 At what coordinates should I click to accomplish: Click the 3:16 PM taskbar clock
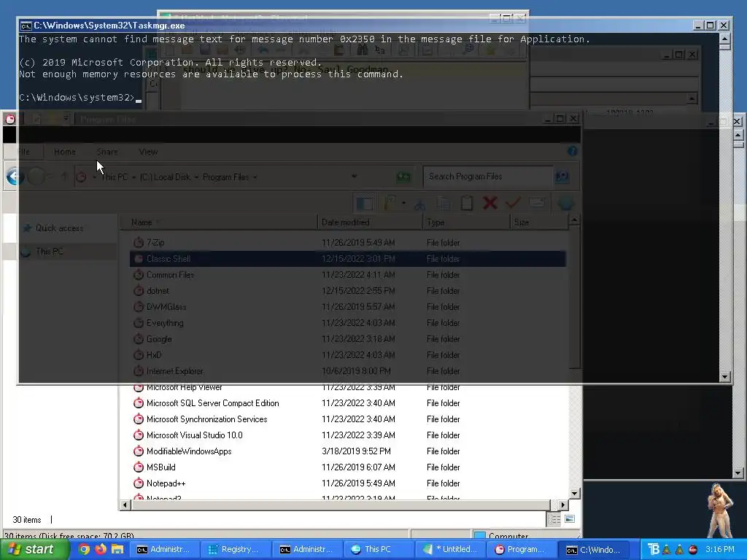coord(720,550)
